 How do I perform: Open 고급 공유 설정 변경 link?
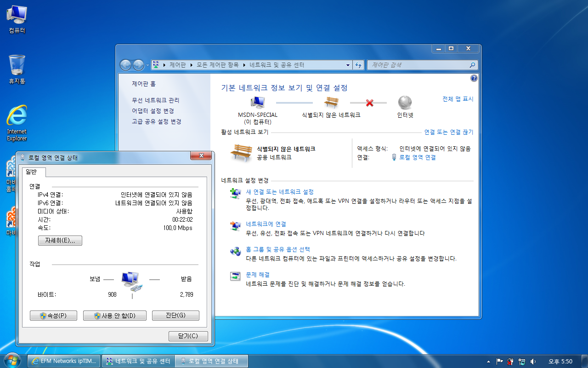[157, 121]
